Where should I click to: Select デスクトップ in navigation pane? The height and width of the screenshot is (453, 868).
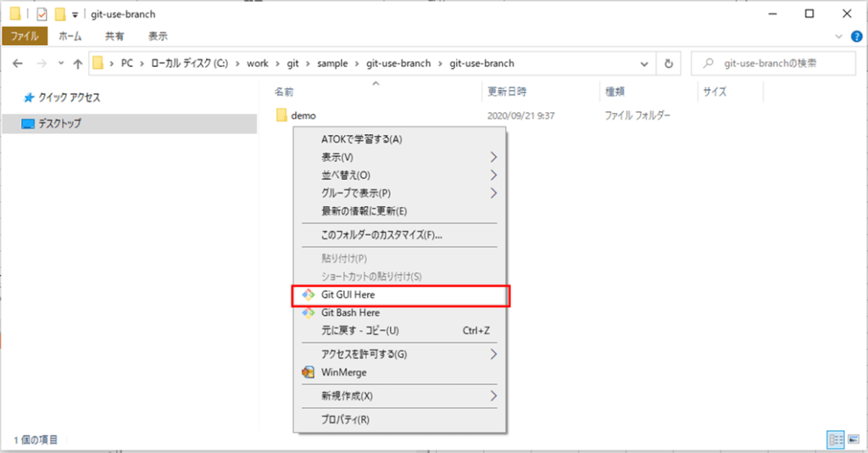tap(59, 124)
